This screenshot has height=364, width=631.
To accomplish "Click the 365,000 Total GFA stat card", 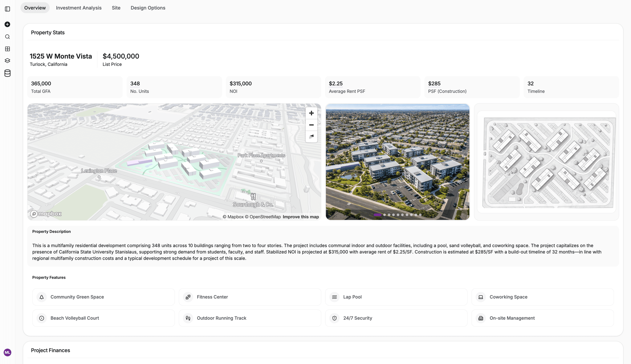I will [75, 87].
